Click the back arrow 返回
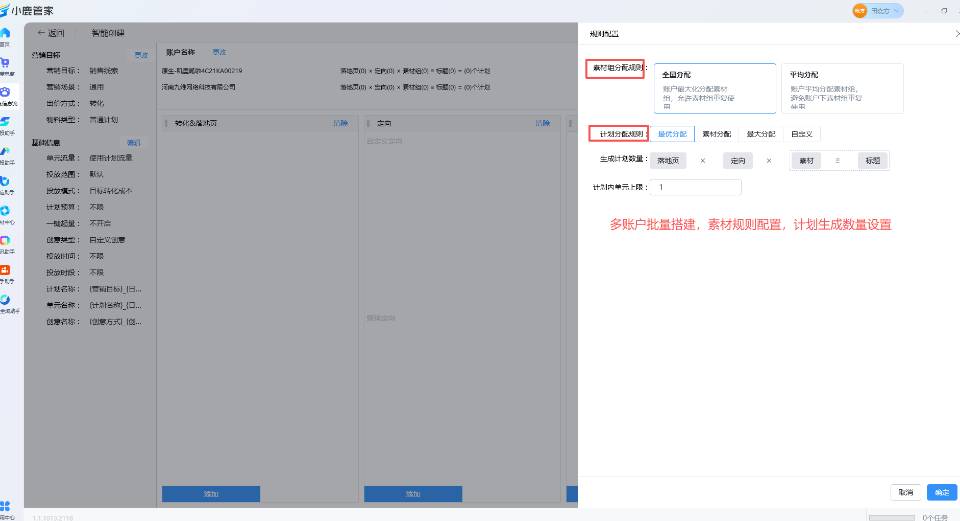This screenshot has width=960, height=521. coord(50,33)
